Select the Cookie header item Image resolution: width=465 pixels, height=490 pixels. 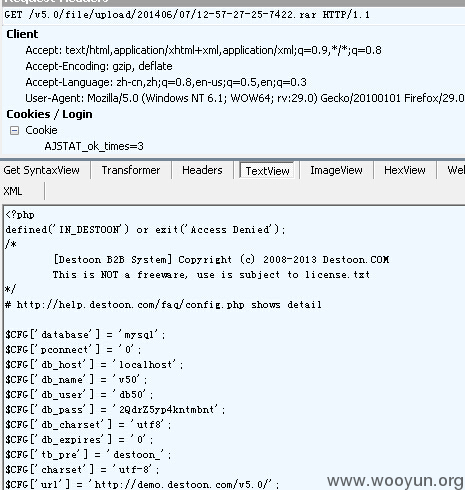(41, 130)
